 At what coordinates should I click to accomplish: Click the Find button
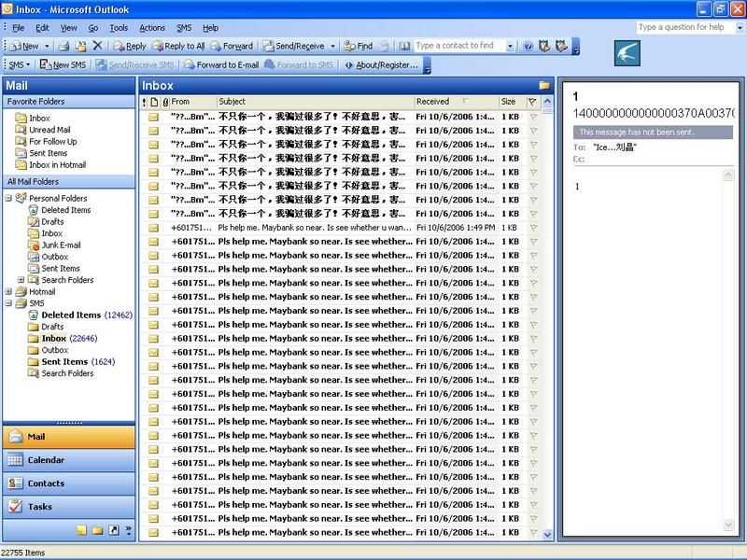click(x=359, y=46)
